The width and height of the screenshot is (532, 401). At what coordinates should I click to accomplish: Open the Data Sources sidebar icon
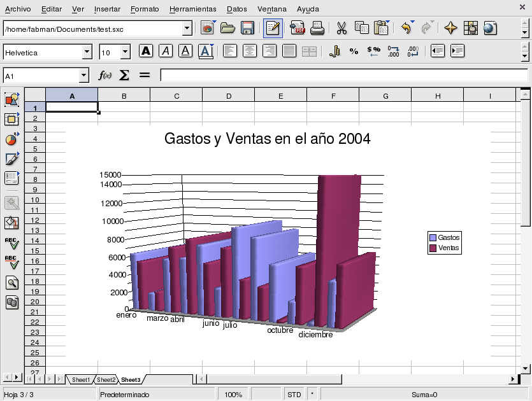12,302
